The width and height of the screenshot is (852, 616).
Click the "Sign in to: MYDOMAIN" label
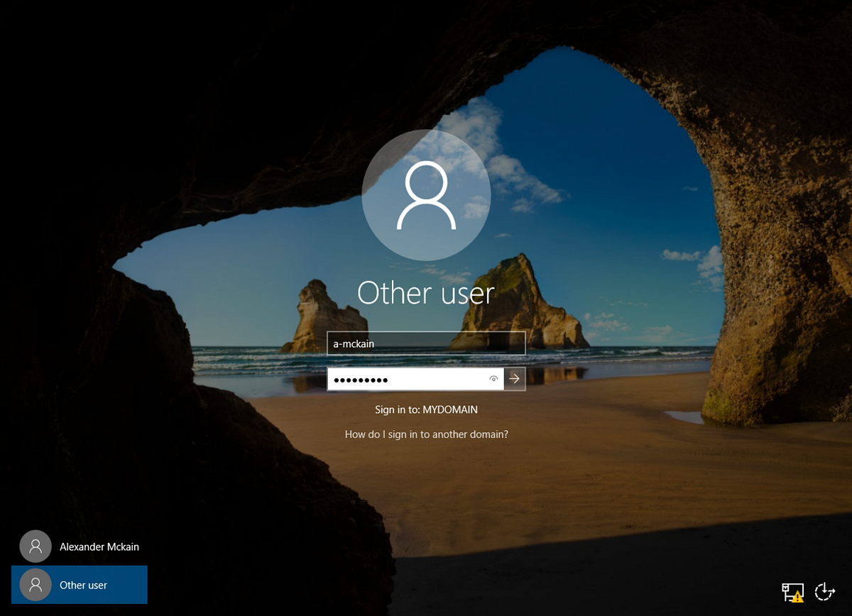coord(425,409)
